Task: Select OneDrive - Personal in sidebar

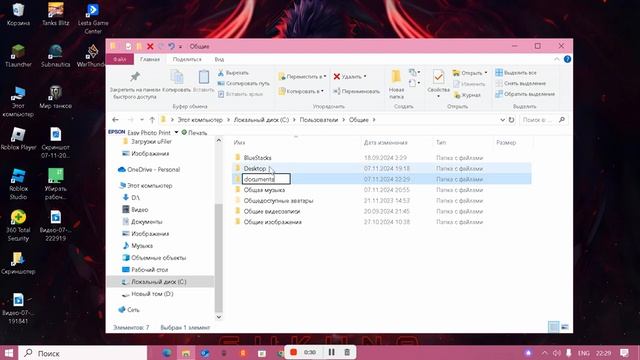Action: tap(153, 169)
